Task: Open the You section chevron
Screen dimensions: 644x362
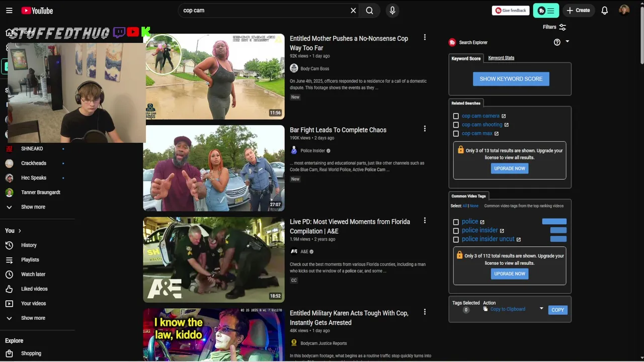Action: click(x=20, y=231)
